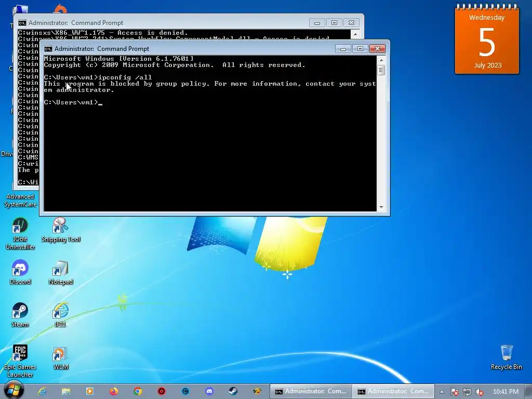Select the Recycle Bin desktop icon
532x399 pixels.
(506, 357)
